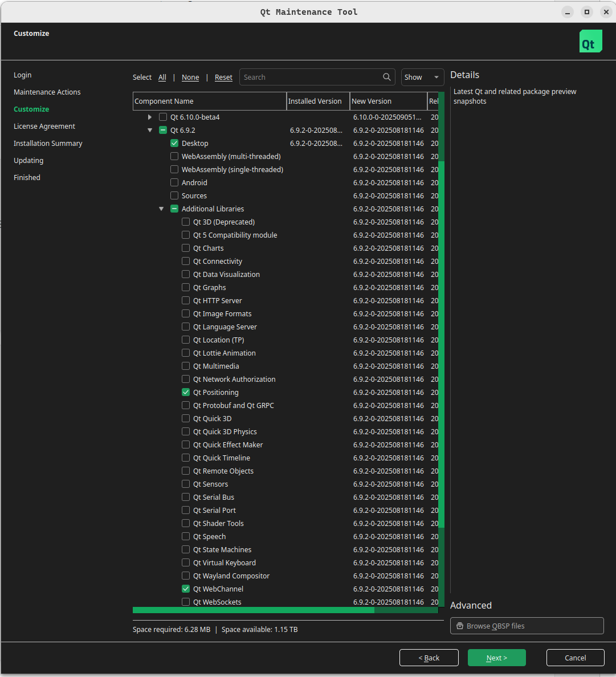This screenshot has height=677, width=616.
Task: Click the Cancel button
Action: 576,658
